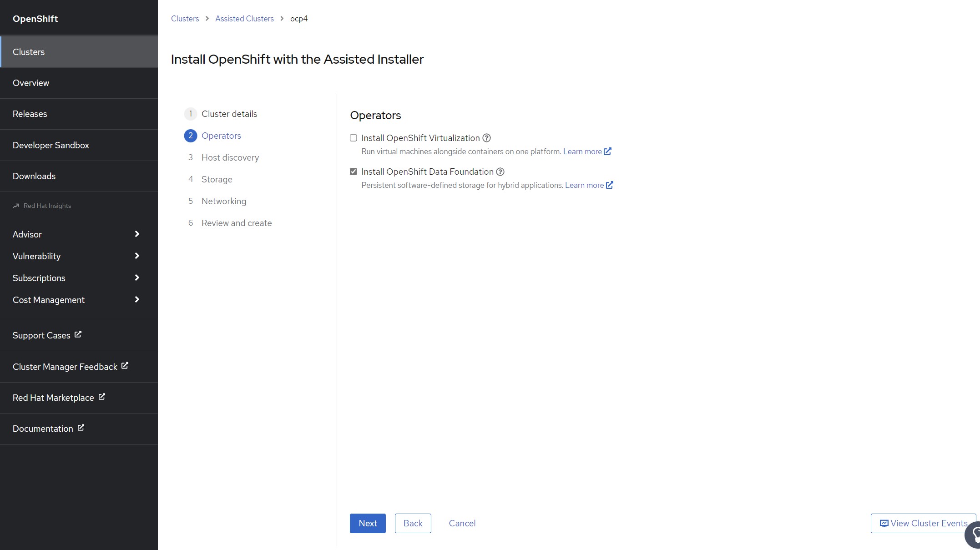The width and height of the screenshot is (980, 550).
Task: Uncheck Install OpenShift Data Foundation checkbox
Action: tap(354, 172)
